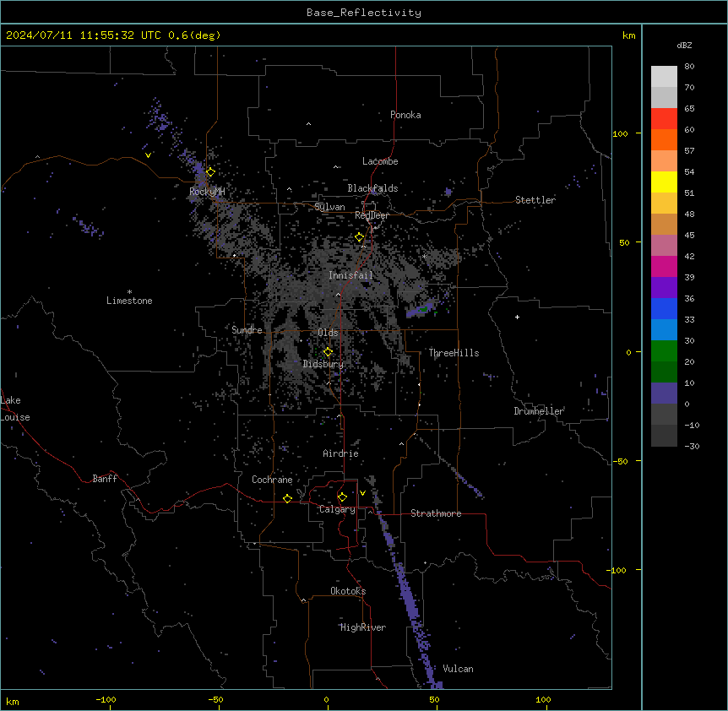Click the Stettler city label
728x711 pixels.
(x=535, y=200)
